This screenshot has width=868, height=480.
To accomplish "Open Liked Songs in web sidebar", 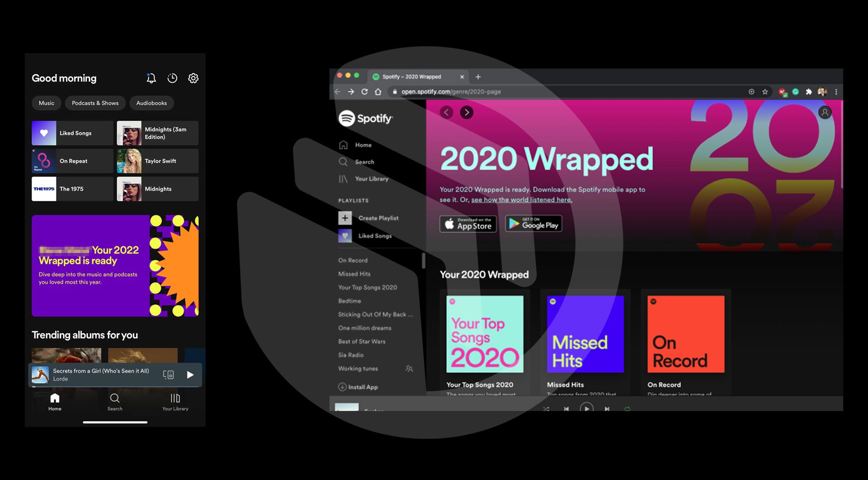I will [x=365, y=236].
